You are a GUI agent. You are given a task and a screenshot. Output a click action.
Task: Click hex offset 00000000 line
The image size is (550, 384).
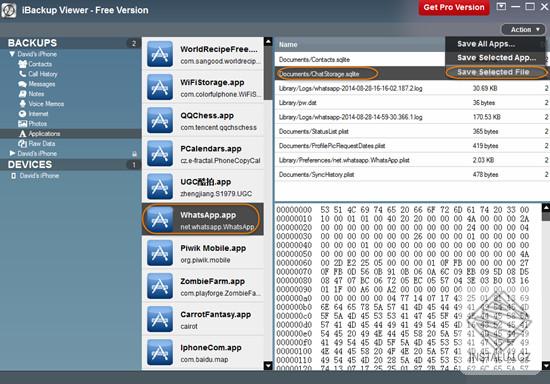(x=403, y=210)
